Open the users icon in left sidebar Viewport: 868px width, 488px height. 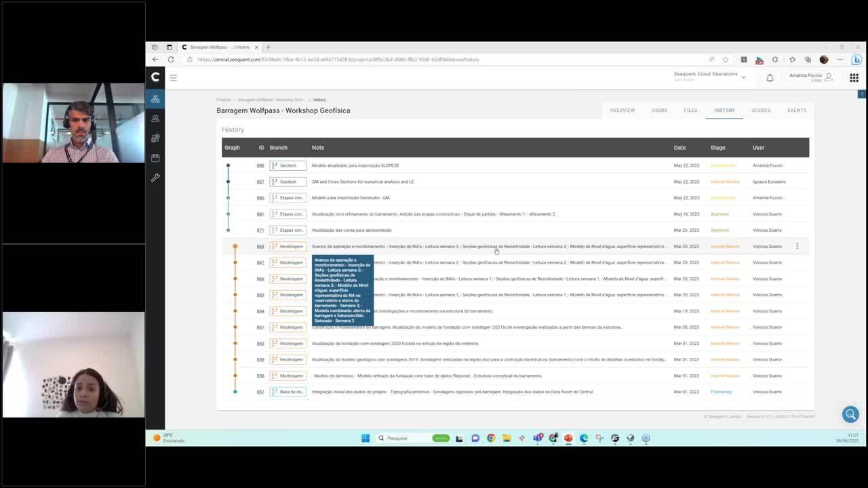pyautogui.click(x=155, y=119)
